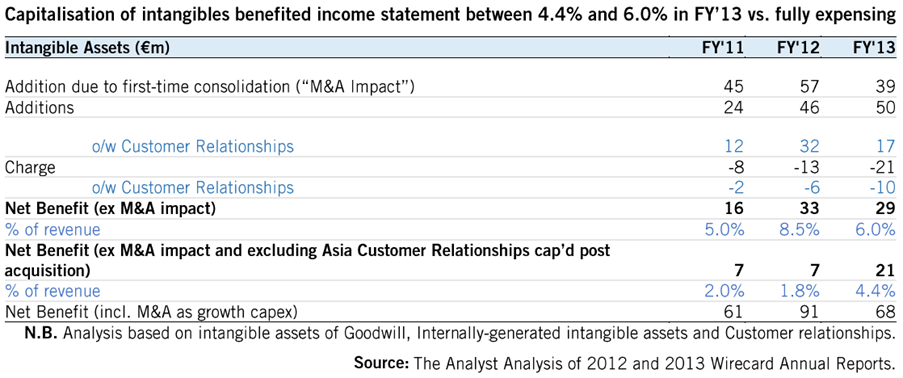This screenshot has width=903, height=378.
Task: Click the M&A Impact row label
Action: tap(210, 87)
